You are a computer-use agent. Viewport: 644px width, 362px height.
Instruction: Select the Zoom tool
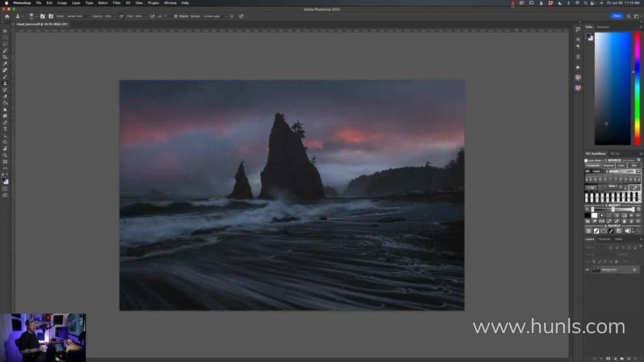(5, 155)
